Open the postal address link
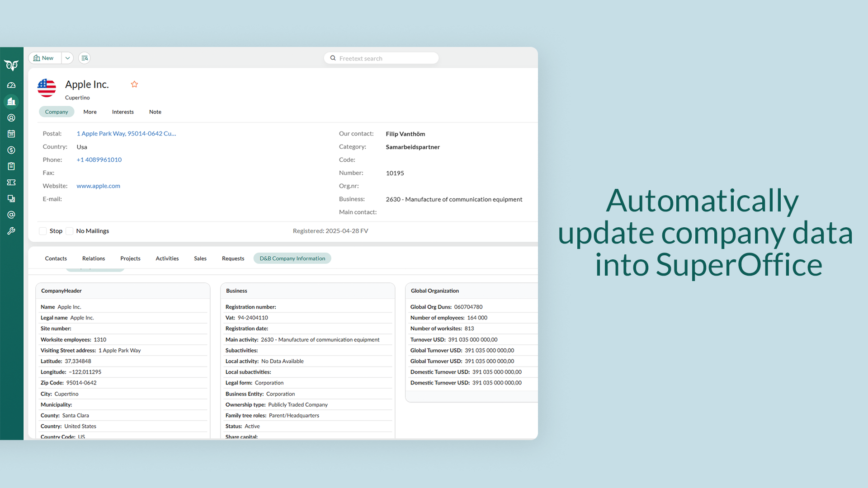868x488 pixels. point(126,134)
